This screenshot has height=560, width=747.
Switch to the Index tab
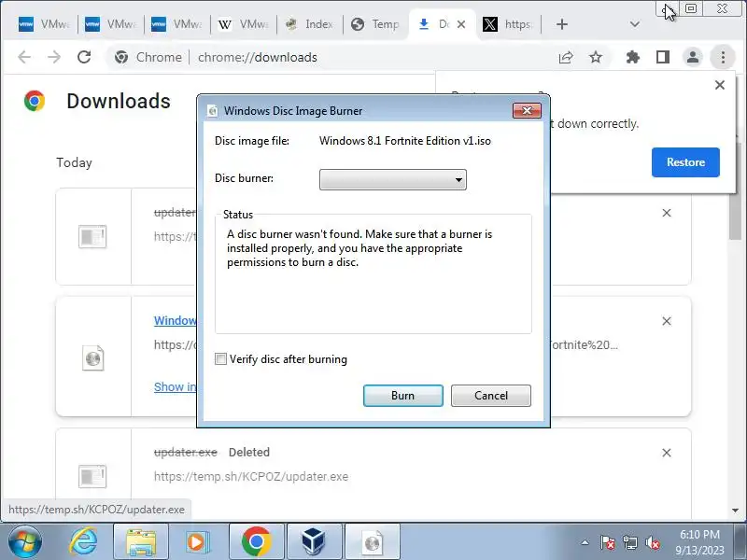tap(309, 24)
